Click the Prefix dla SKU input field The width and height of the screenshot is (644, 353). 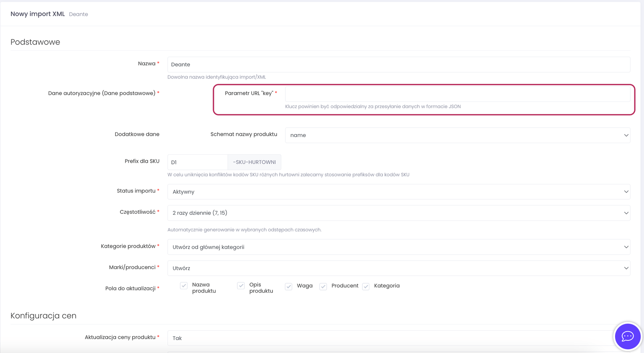pyautogui.click(x=197, y=162)
